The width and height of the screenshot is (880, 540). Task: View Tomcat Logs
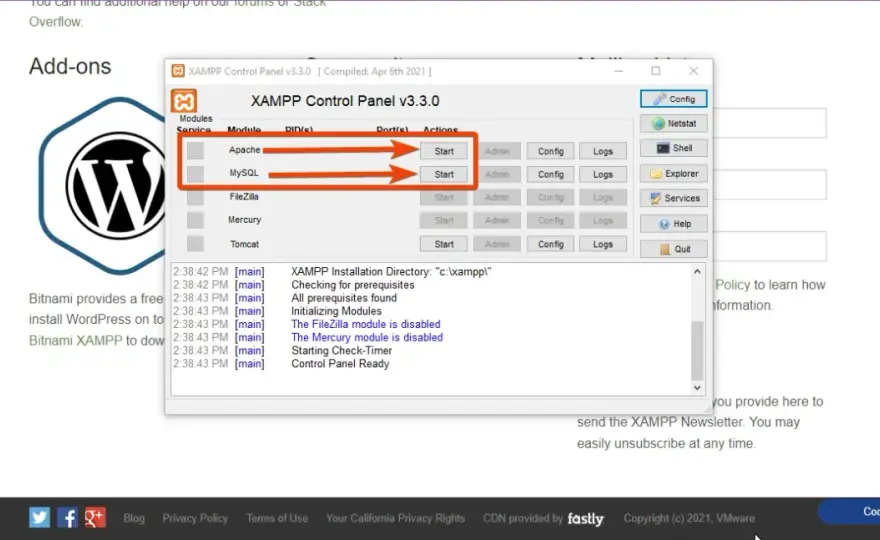(603, 244)
